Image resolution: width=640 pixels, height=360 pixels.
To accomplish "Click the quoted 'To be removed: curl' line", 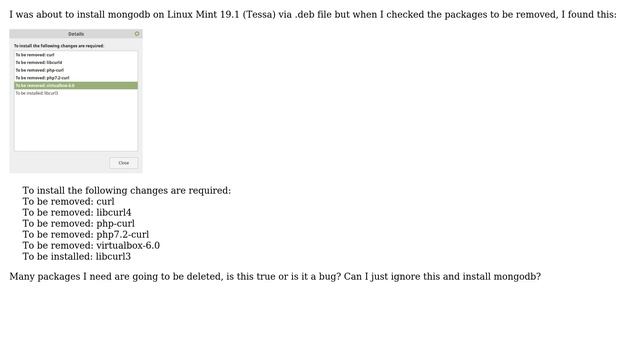I will (x=69, y=202).
